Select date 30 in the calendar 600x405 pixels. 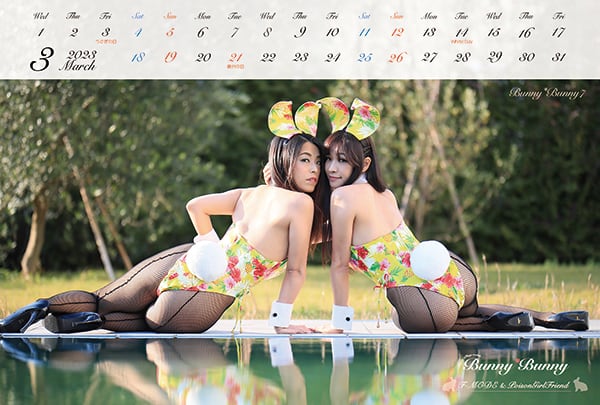[x=527, y=57]
